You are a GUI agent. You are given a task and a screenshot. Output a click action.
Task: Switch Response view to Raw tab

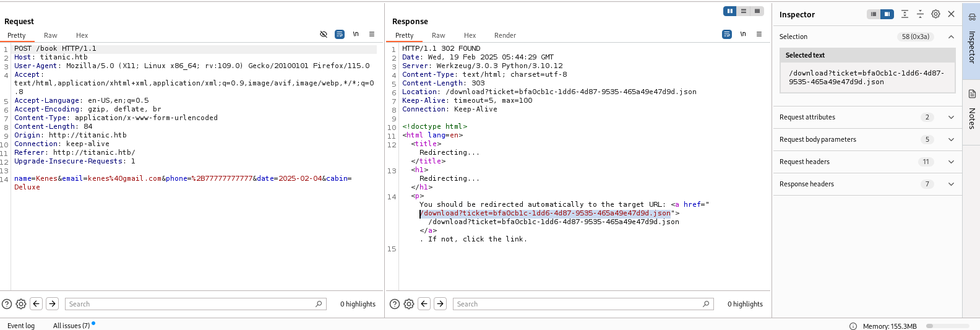(439, 35)
